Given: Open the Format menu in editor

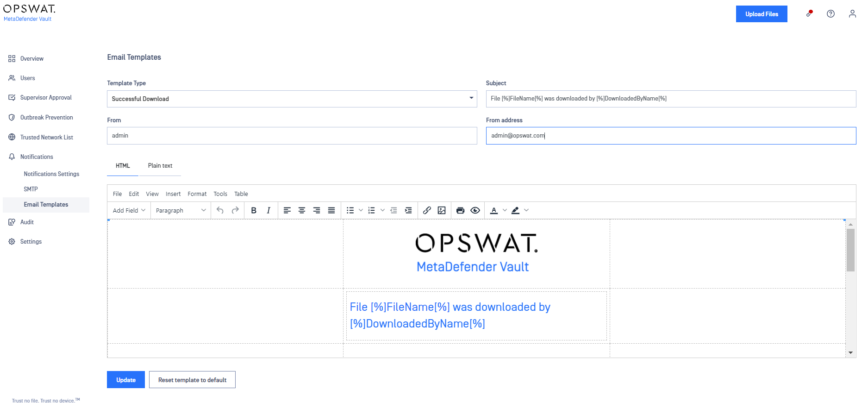Looking at the screenshot, I should (197, 194).
